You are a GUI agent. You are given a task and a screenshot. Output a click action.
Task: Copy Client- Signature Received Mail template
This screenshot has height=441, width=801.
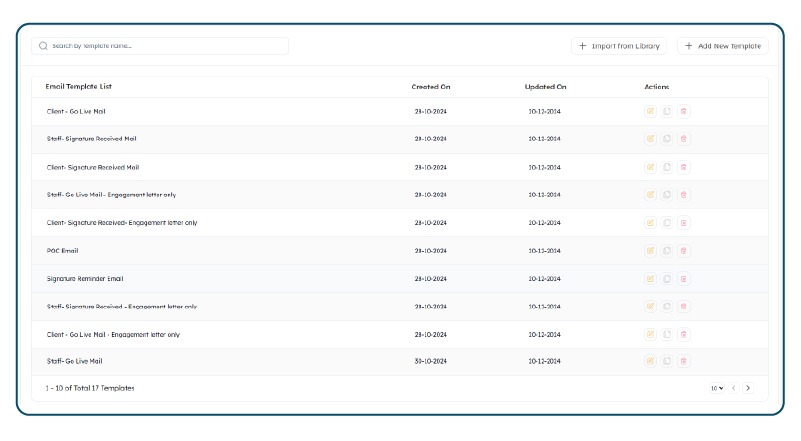pyautogui.click(x=667, y=167)
